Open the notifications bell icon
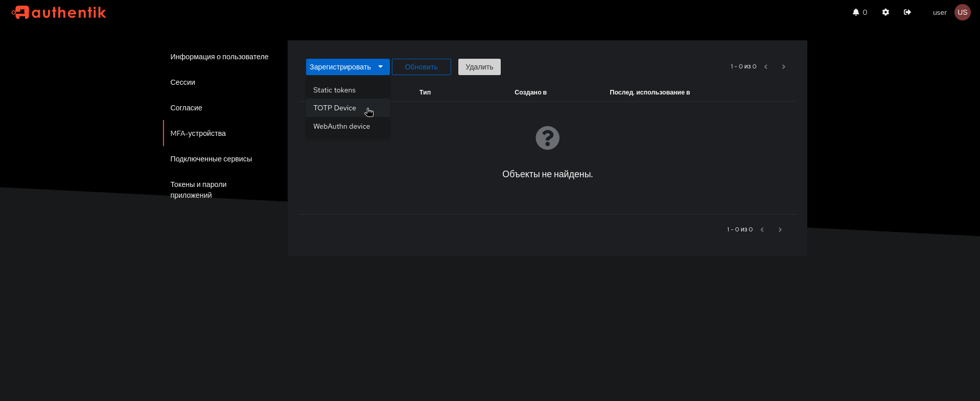Viewport: 980px width, 401px height. 856,12
